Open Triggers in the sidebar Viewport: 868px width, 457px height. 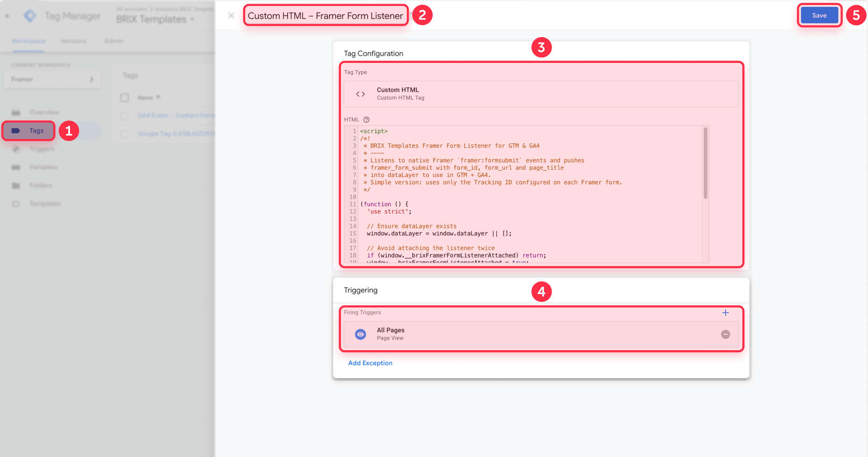click(42, 149)
